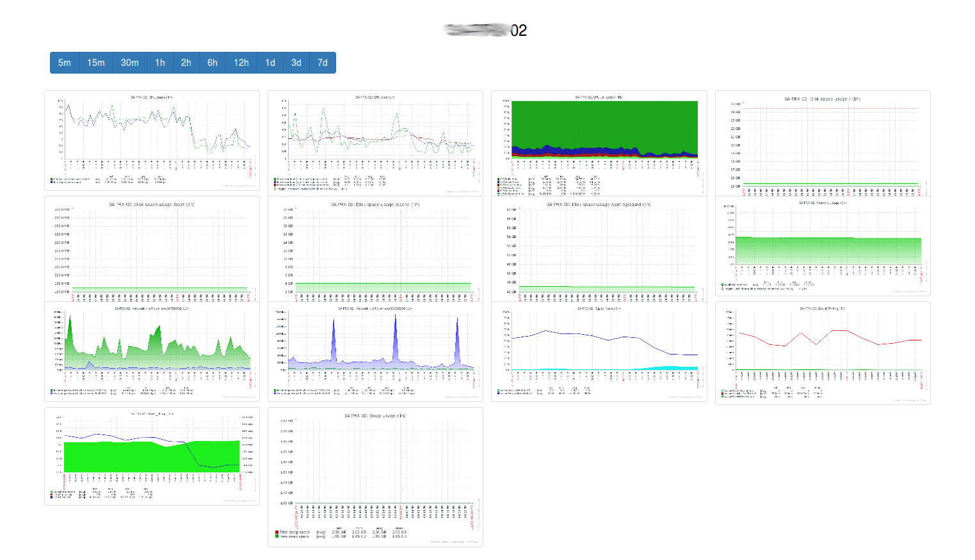Open the Squid Timing graph
This screenshot has height=560, width=975.
tap(822, 353)
